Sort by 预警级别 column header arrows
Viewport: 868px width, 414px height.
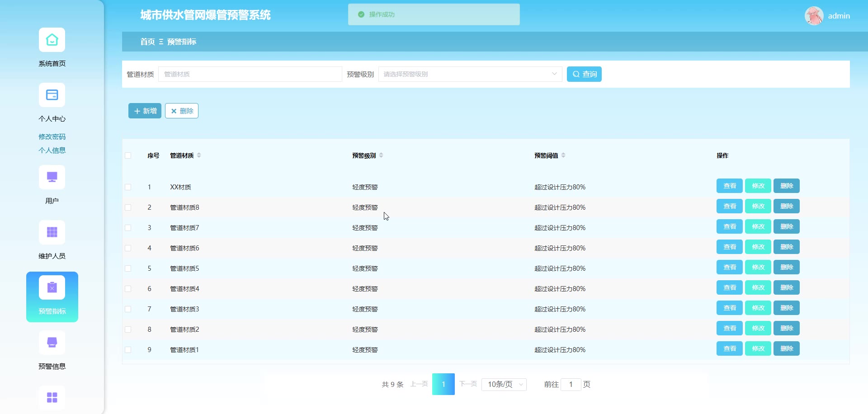click(x=381, y=155)
